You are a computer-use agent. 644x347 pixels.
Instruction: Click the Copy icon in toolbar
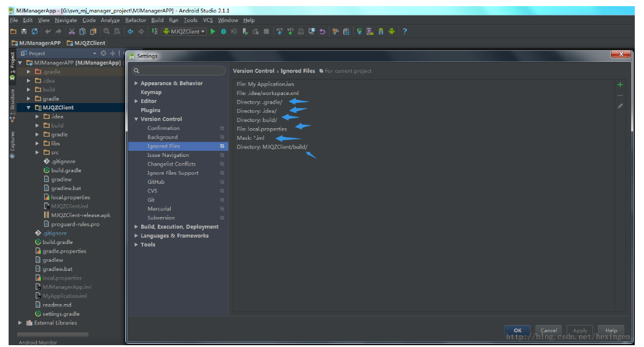tap(82, 31)
